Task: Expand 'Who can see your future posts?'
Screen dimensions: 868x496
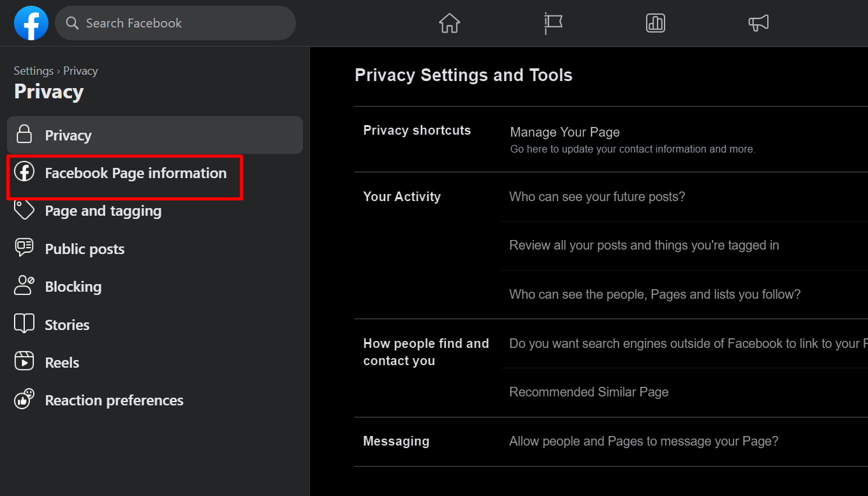Action: pos(597,197)
